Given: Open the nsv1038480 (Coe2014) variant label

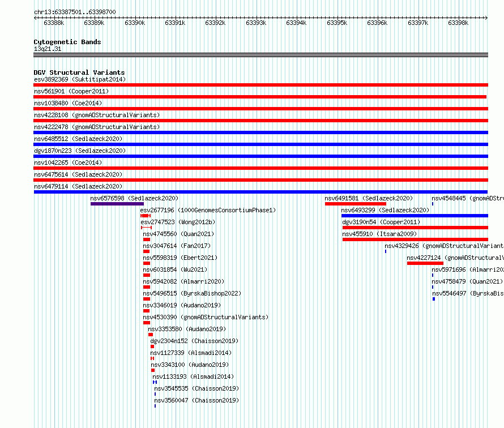Looking at the screenshot, I should tap(68, 103).
